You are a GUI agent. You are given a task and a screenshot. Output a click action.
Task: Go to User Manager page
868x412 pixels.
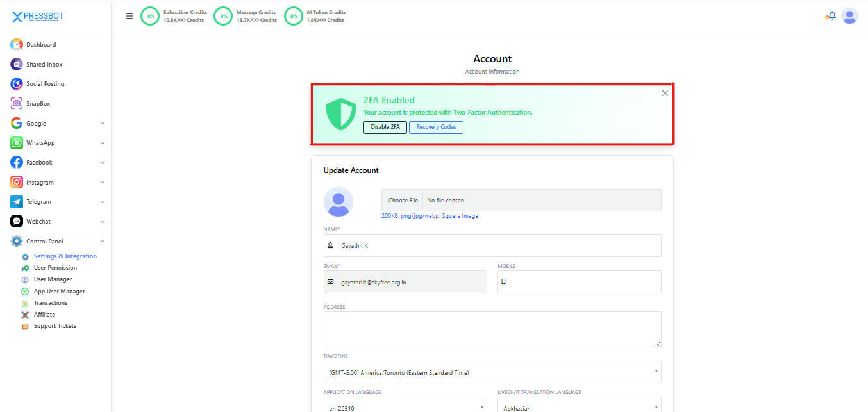click(x=53, y=279)
